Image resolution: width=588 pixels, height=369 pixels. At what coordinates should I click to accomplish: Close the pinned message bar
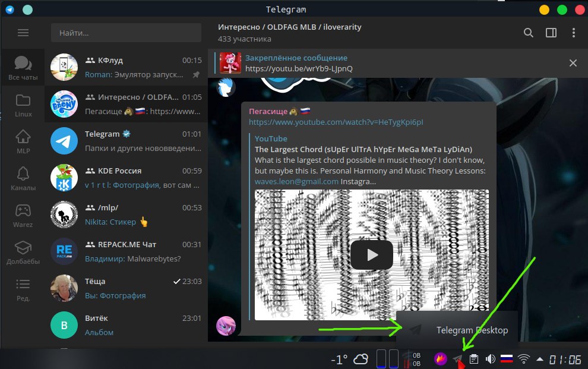pos(573,63)
